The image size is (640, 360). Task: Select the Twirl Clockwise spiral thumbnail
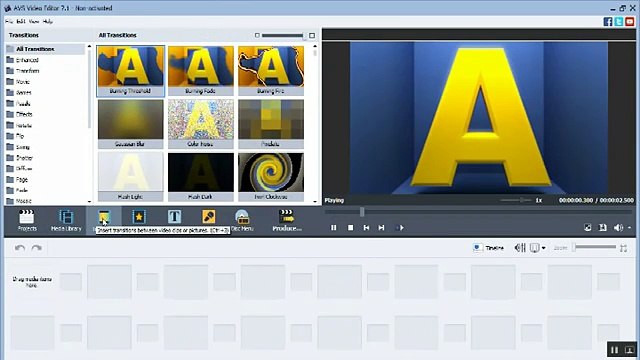pos(271,177)
